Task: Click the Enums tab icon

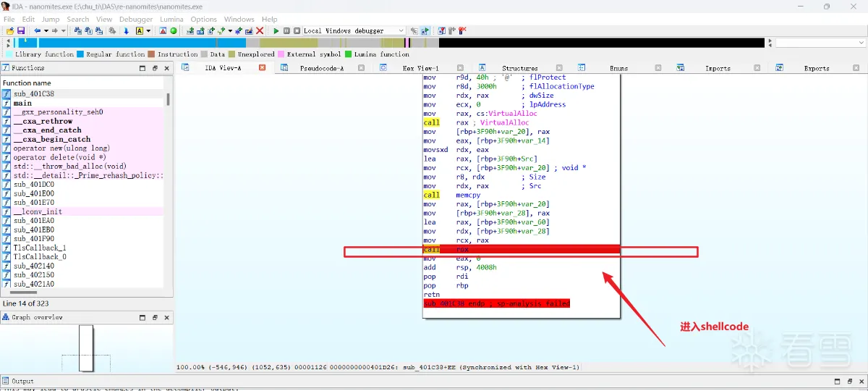Action: tap(581, 68)
